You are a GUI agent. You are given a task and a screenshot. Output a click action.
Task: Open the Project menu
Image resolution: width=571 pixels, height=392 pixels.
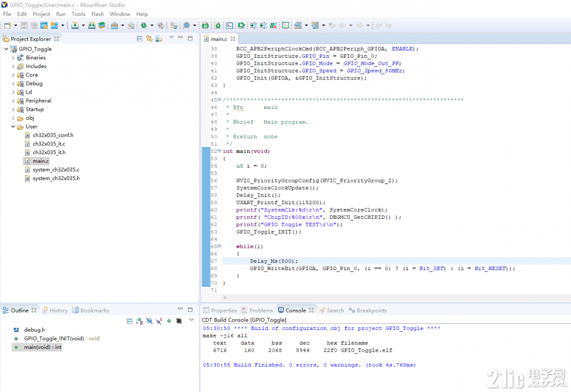click(41, 14)
